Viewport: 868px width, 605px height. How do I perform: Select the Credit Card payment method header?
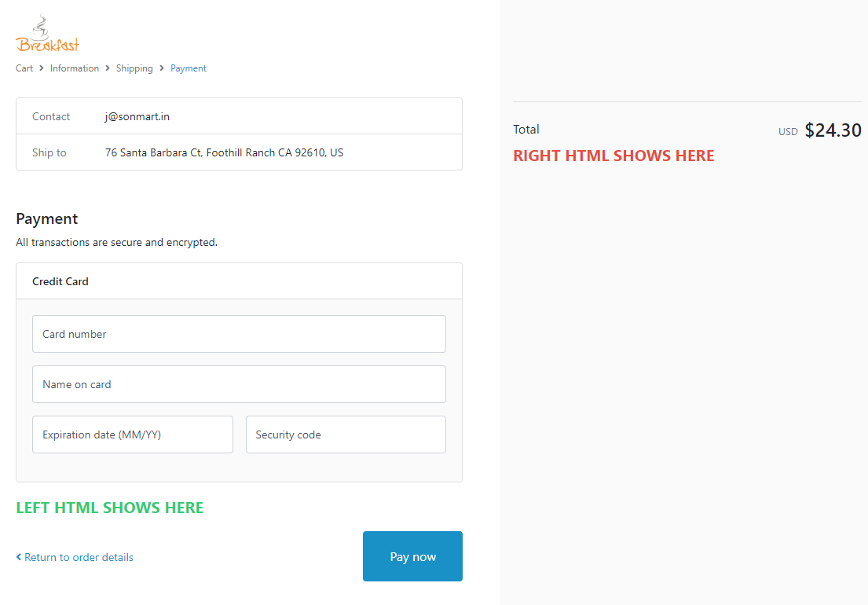(x=239, y=281)
